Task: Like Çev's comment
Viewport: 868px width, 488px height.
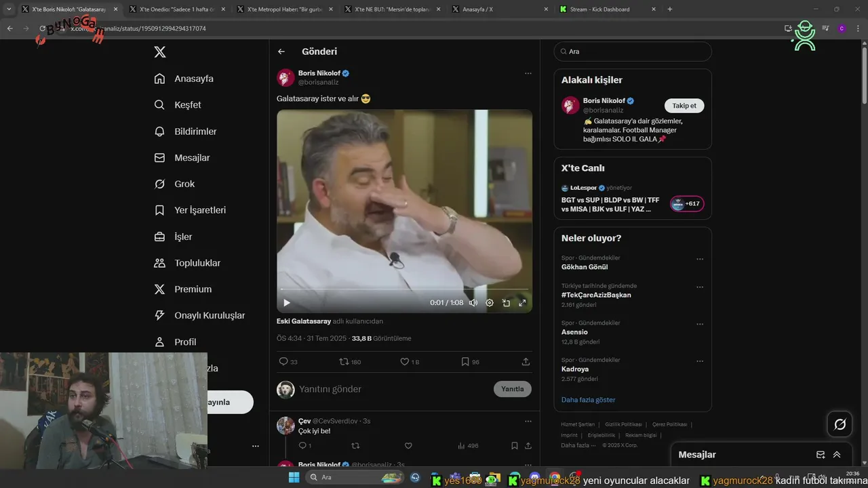Action: [x=408, y=445]
